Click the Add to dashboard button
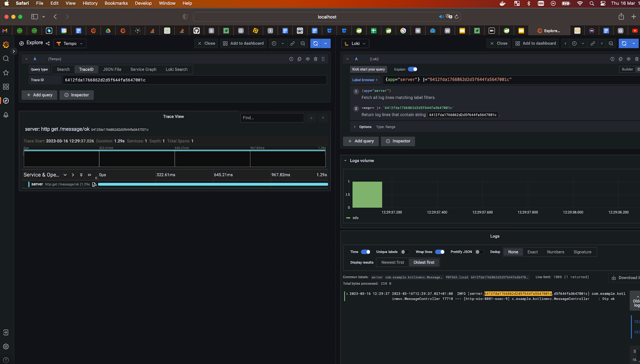Viewport: 640px width, 364px height. point(243,43)
